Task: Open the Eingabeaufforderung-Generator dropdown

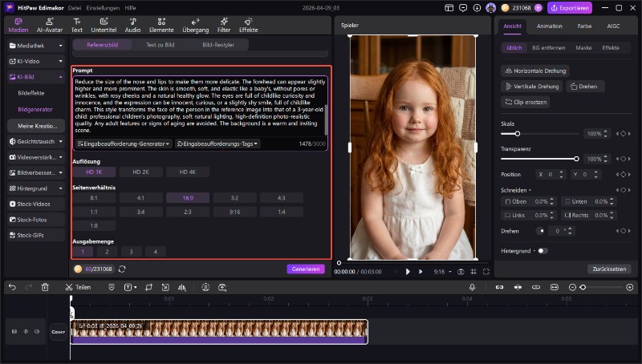Action: [124, 144]
